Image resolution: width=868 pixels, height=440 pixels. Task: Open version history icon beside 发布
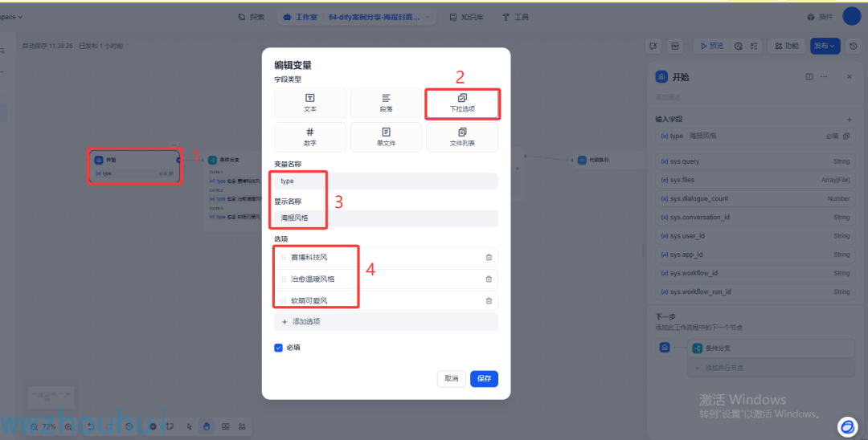(853, 46)
